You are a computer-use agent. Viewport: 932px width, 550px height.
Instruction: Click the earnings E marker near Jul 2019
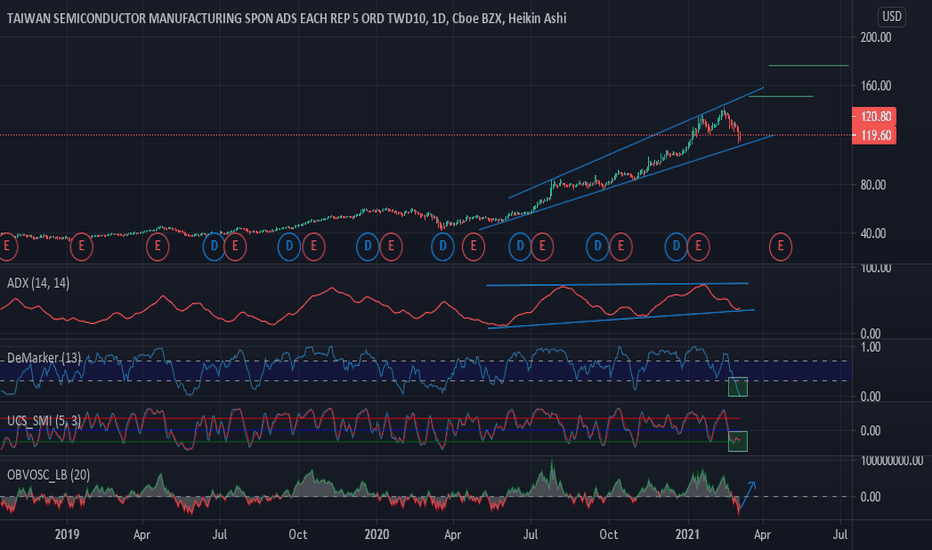[235, 247]
